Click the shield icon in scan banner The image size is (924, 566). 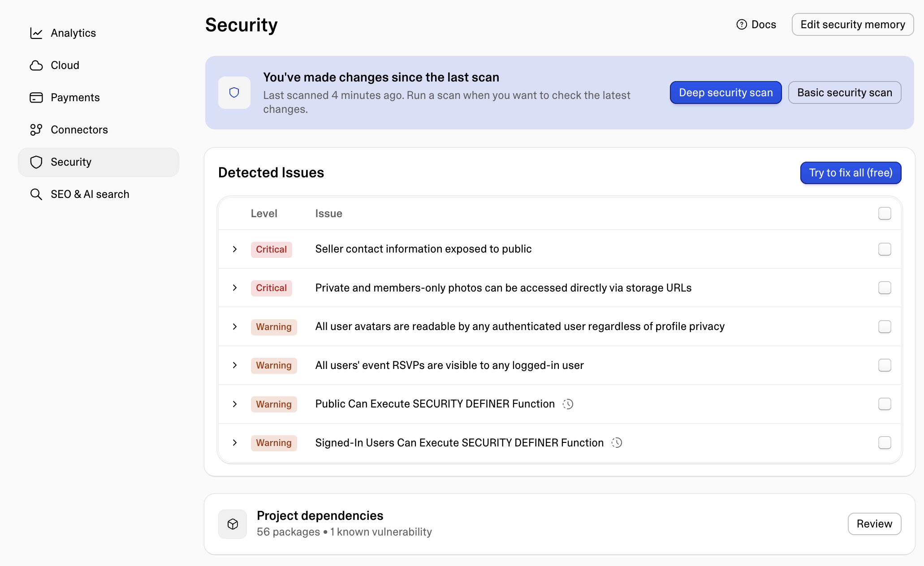tap(234, 93)
